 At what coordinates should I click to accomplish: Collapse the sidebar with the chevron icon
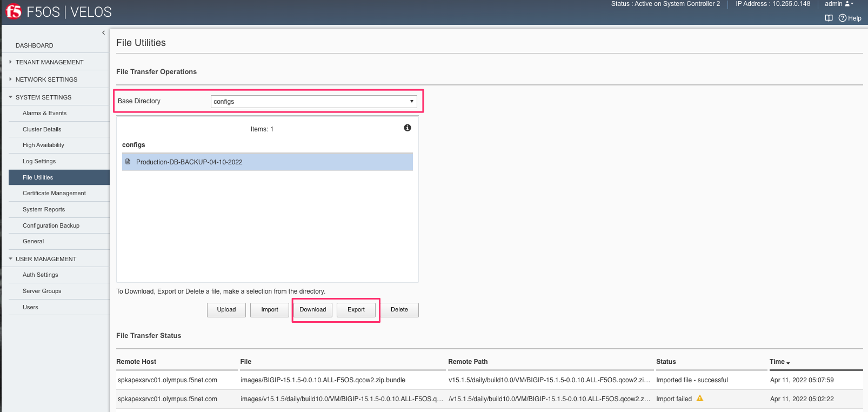coord(103,33)
